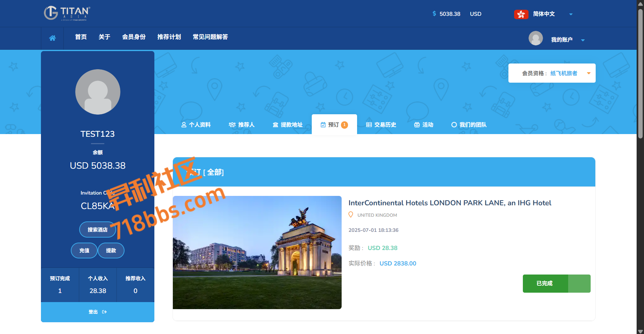
Task: Click the 搜索酒店 button
Action: [98, 230]
